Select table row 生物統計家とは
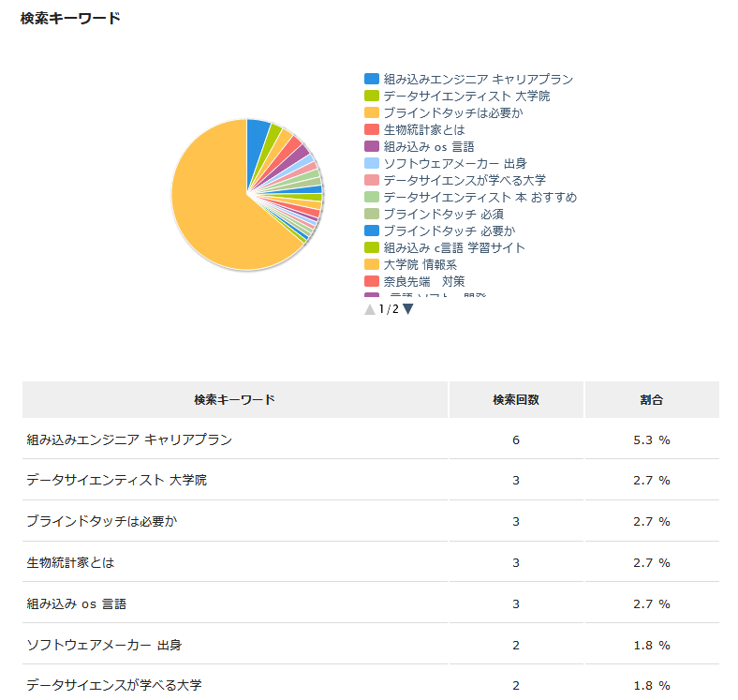Screen dimensions: 738x700 (371, 562)
